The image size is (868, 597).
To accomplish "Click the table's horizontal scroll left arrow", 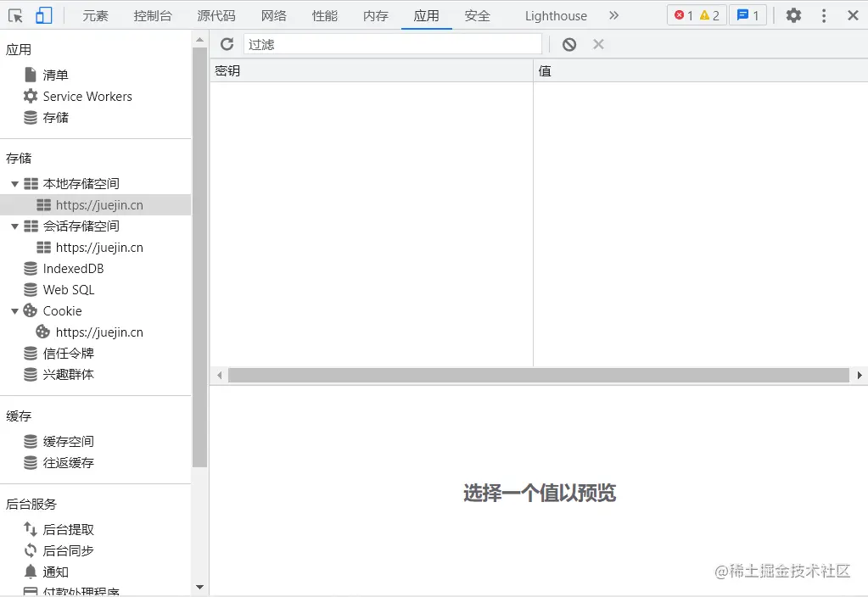I will [x=219, y=375].
